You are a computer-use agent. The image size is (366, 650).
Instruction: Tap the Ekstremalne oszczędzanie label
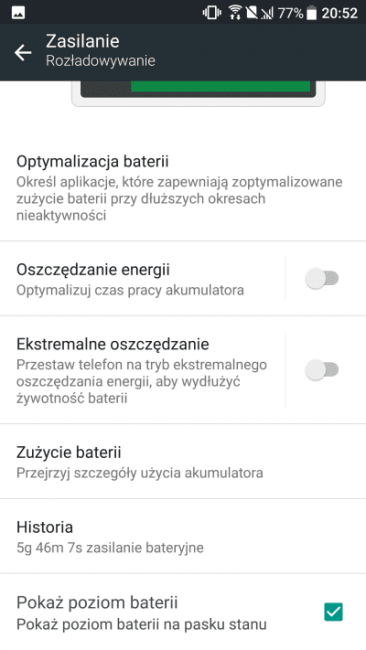click(112, 344)
